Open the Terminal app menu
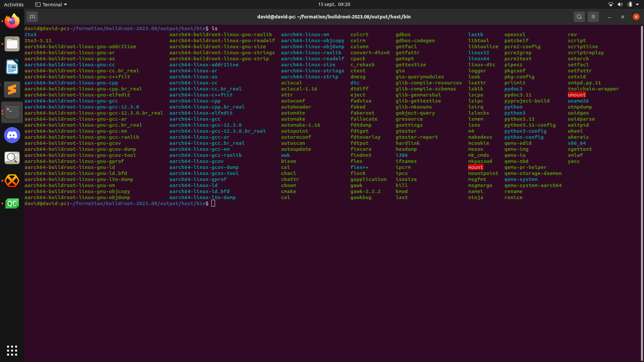 [x=51, y=4]
